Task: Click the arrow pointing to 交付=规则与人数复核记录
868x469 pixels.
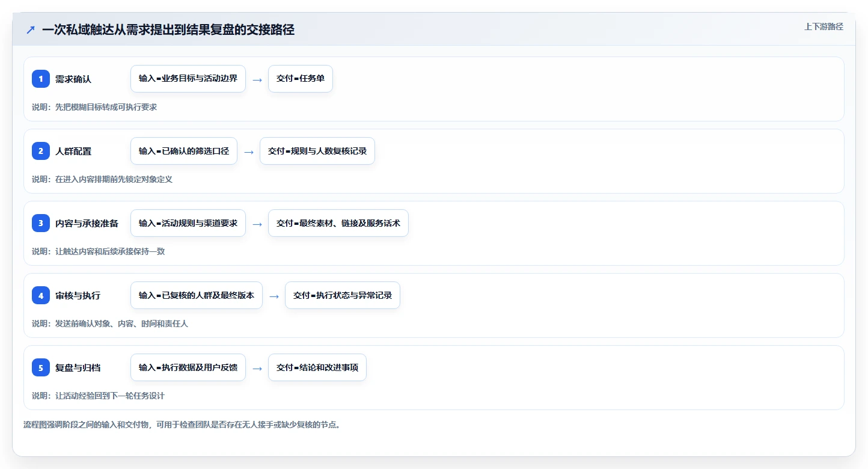Action: (x=249, y=152)
